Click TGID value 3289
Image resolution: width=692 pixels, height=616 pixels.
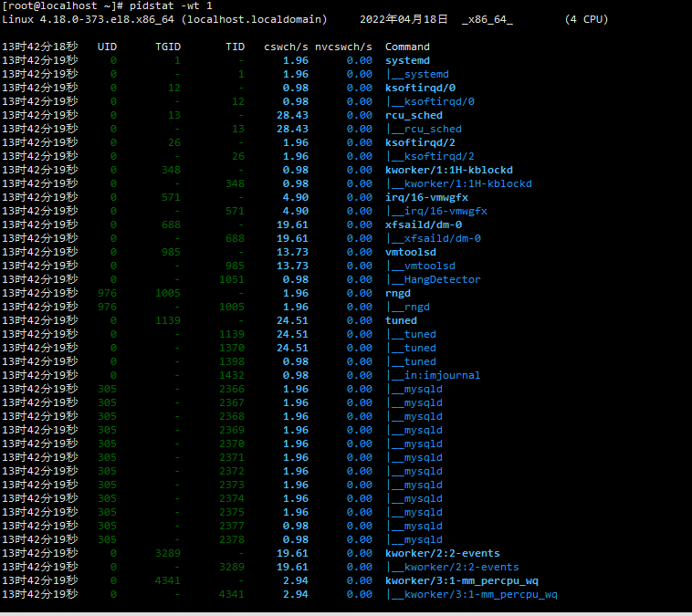coord(168,553)
